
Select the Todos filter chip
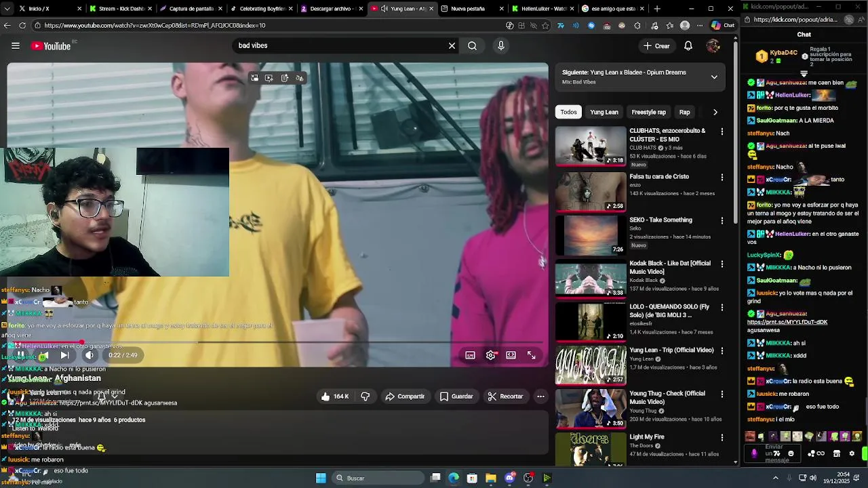tap(569, 112)
